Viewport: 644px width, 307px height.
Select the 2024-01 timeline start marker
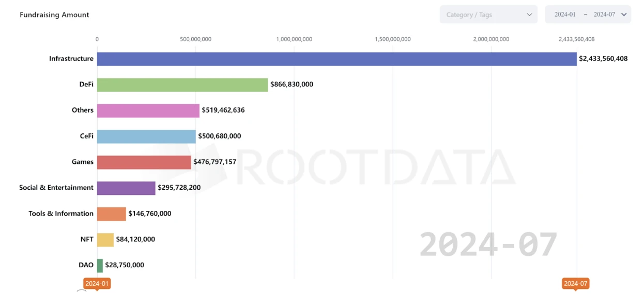(97, 284)
